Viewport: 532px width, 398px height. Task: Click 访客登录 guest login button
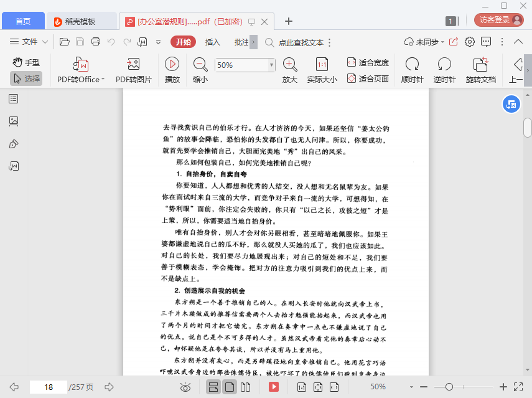click(x=499, y=20)
